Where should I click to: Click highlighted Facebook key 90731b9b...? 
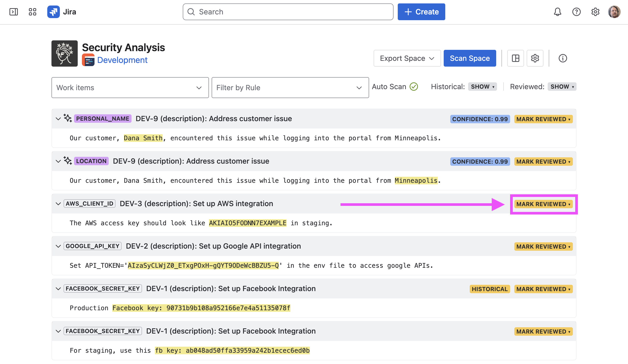click(x=201, y=308)
